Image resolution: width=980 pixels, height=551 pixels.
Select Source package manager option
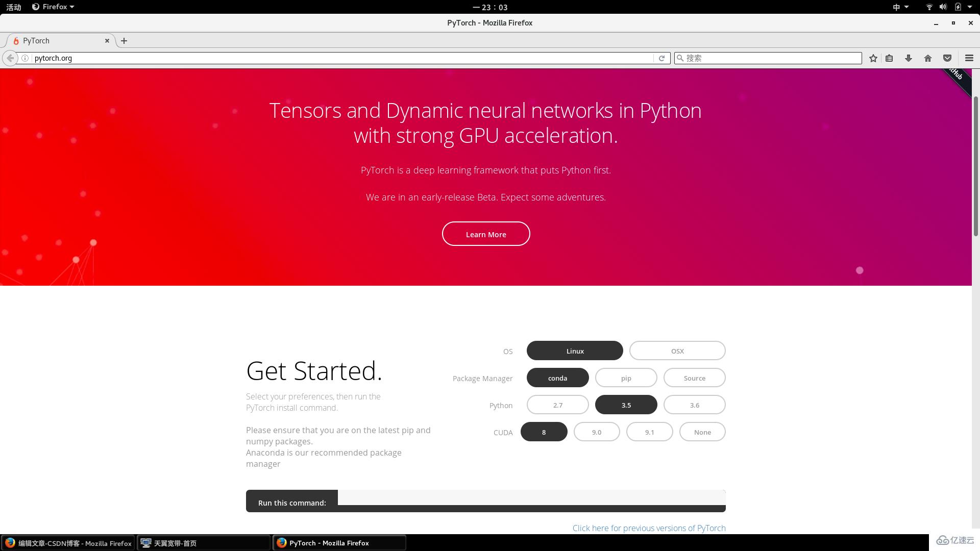tap(695, 378)
